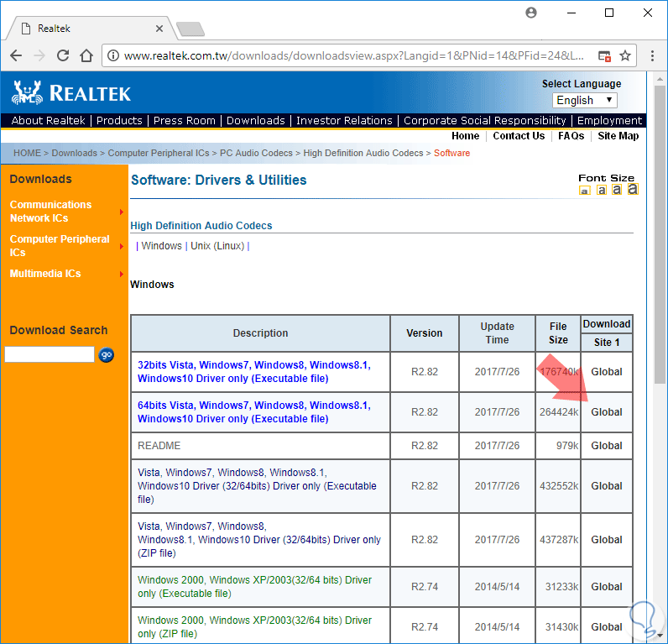Viewport: 668px width, 644px height.
Task: Click the blue go button for Download Search
Action: point(106,354)
